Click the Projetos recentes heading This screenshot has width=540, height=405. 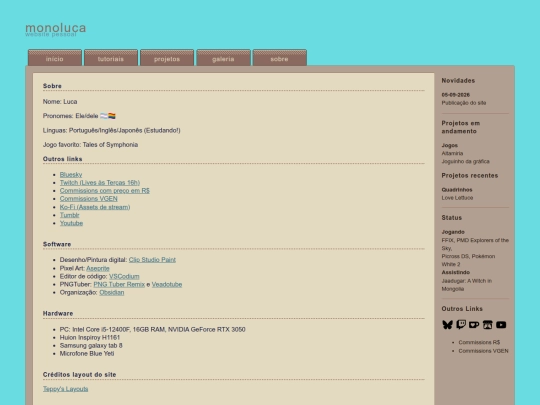click(x=470, y=176)
